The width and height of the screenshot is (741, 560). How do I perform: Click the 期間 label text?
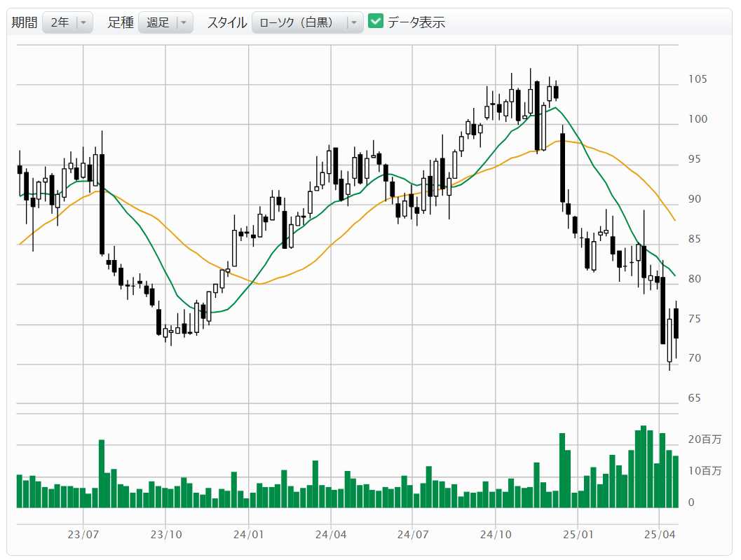tap(24, 22)
